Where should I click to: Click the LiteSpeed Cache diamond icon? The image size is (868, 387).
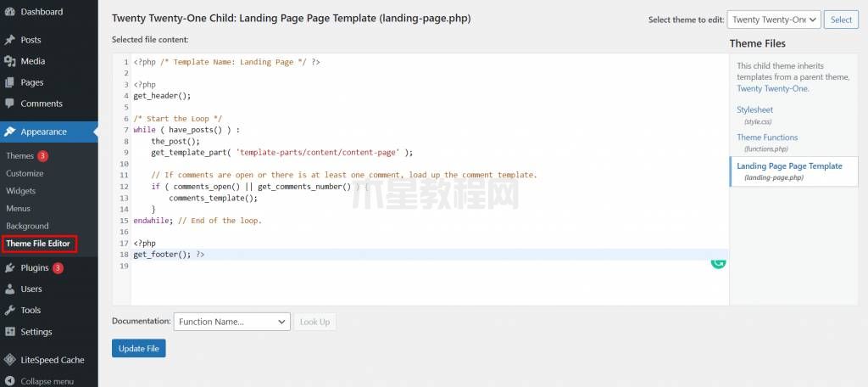click(9, 360)
